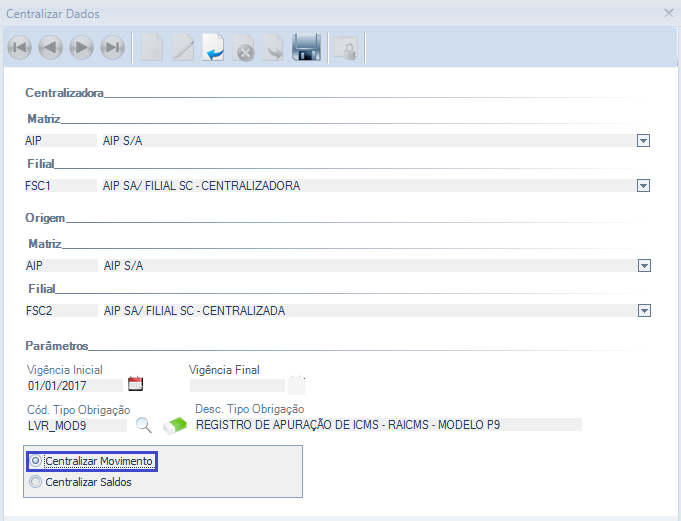Viewport: 681px width, 521px height.
Task: Clear Tipo Obrigação with green eraser
Action: tap(175, 425)
